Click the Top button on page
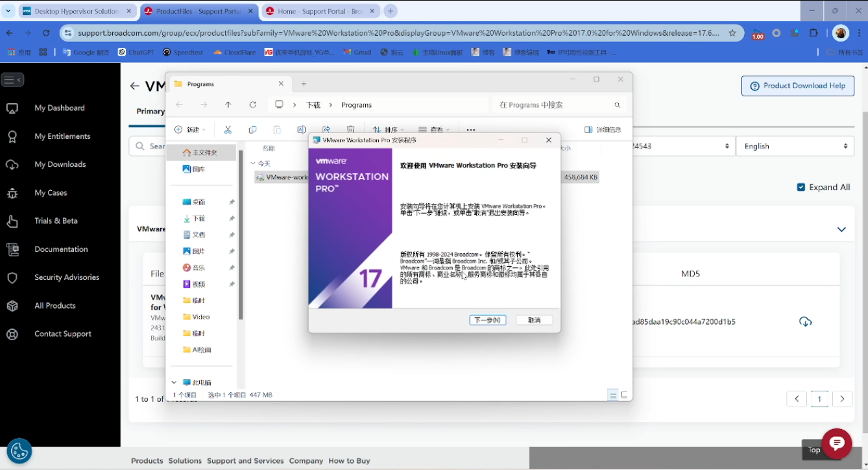Screen dimensions: 868x470 click(814, 449)
